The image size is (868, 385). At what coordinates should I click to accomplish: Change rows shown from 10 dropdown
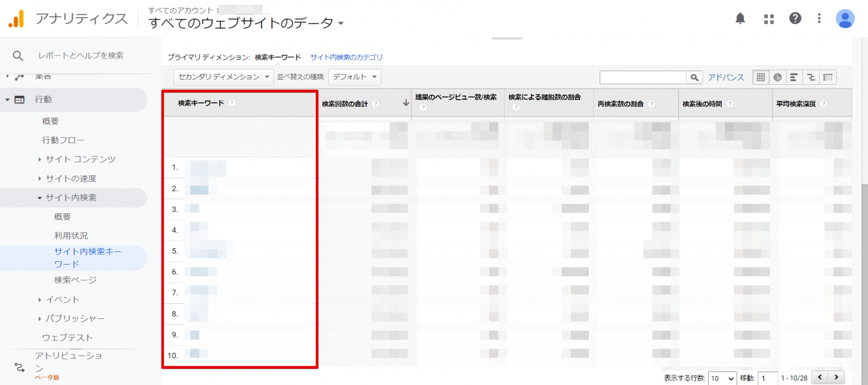click(722, 378)
